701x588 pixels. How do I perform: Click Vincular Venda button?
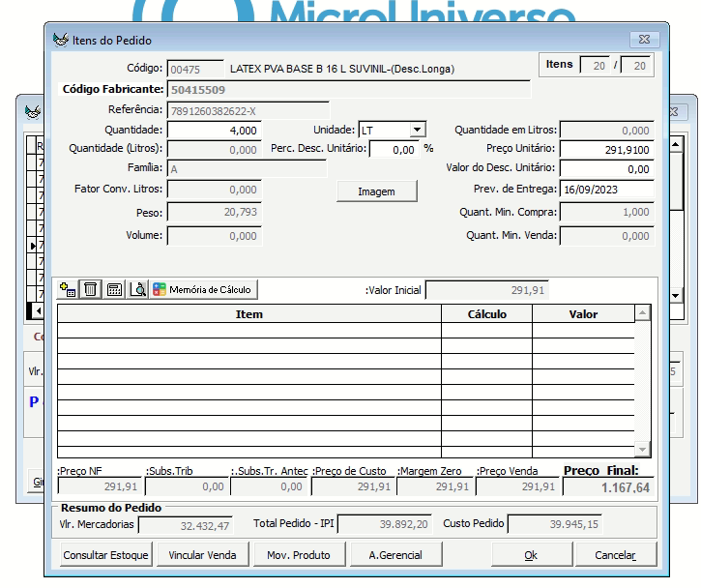[202, 555]
